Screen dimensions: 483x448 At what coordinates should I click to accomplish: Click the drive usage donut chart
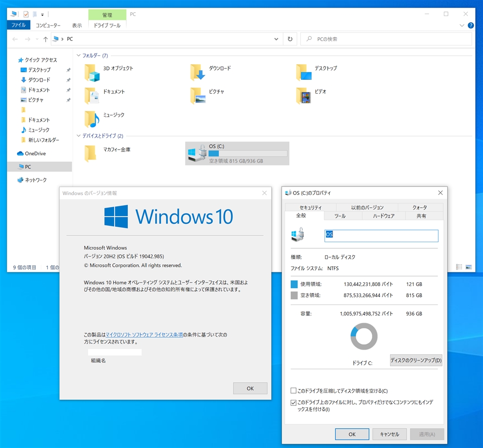pyautogui.click(x=364, y=337)
